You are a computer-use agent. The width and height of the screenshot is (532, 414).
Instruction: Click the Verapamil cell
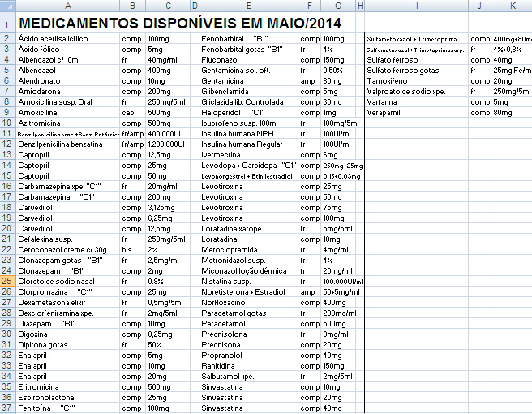coord(384,113)
